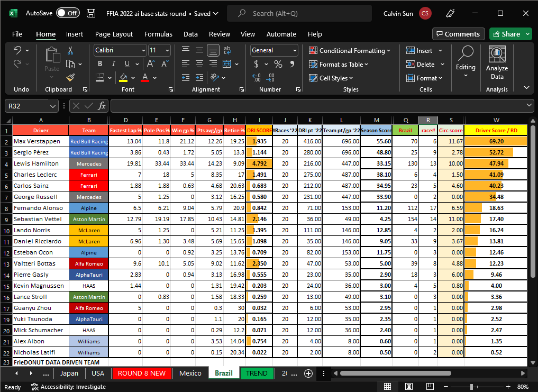
Task: Click the Merge & Center icon
Action: pyautogui.click(x=227, y=64)
